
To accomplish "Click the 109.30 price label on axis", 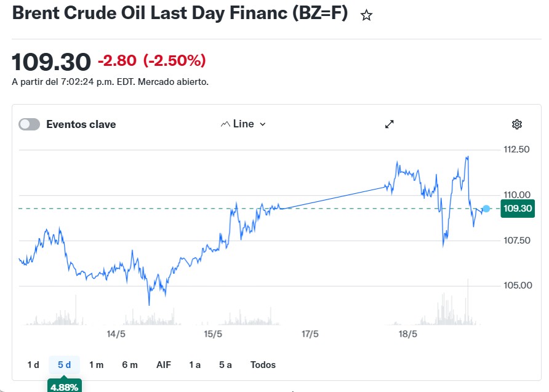I will pos(518,209).
